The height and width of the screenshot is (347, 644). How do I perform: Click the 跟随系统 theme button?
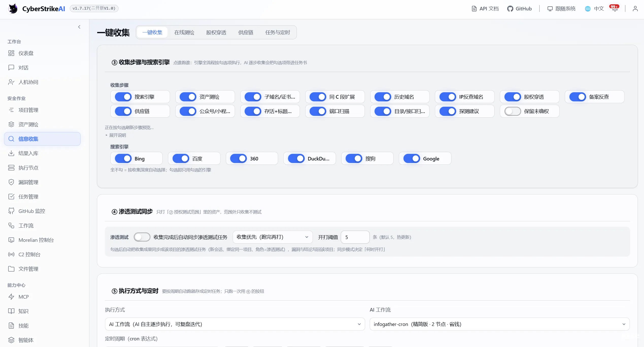click(x=561, y=9)
